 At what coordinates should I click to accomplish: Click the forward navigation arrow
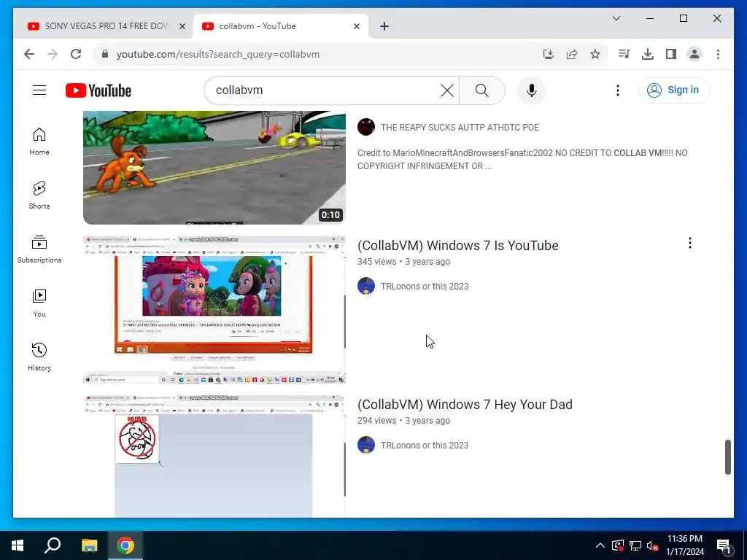53,54
